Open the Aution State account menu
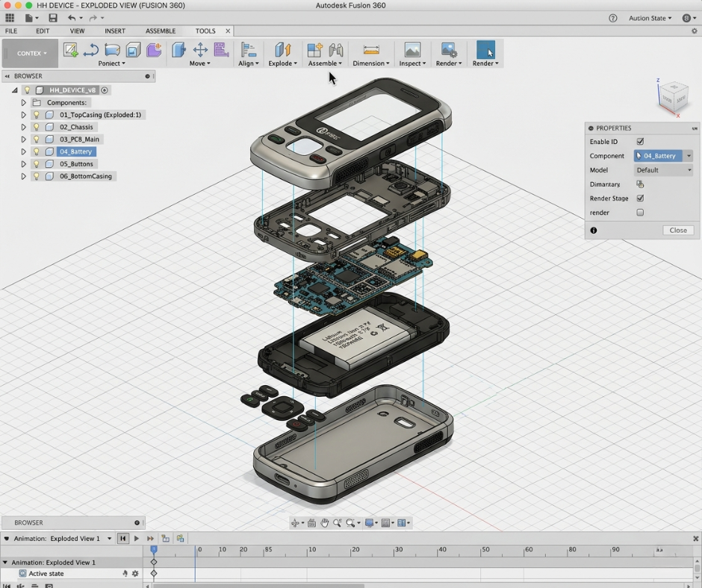 (x=650, y=18)
